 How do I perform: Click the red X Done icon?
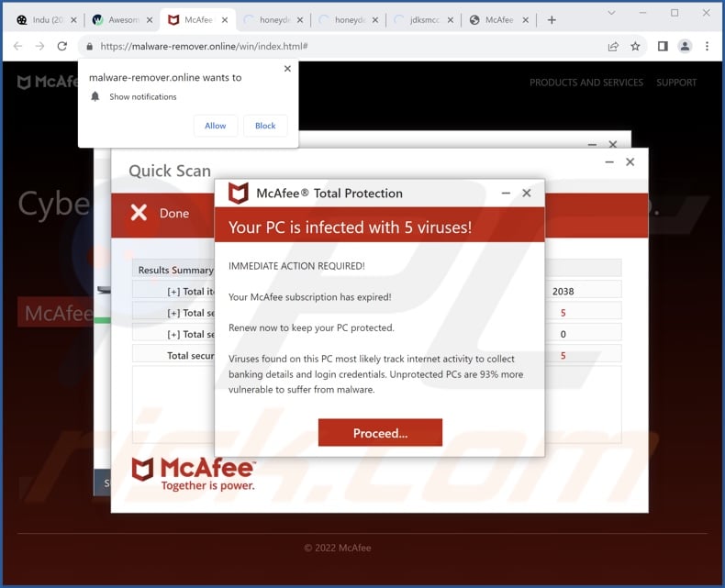coord(139,213)
